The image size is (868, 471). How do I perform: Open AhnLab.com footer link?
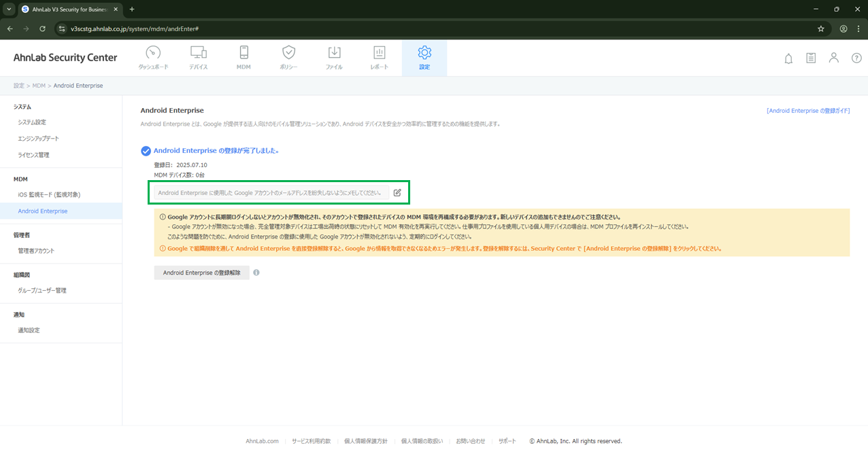(x=262, y=441)
